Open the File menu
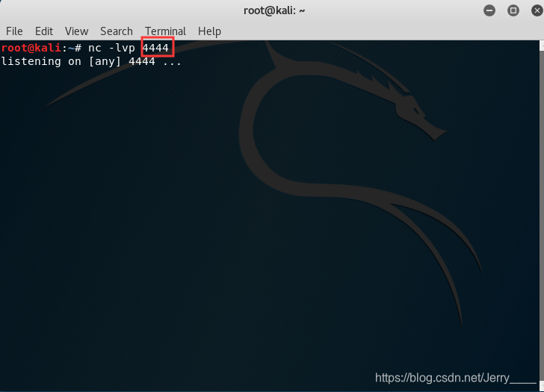This screenshot has width=544, height=392. 14,31
